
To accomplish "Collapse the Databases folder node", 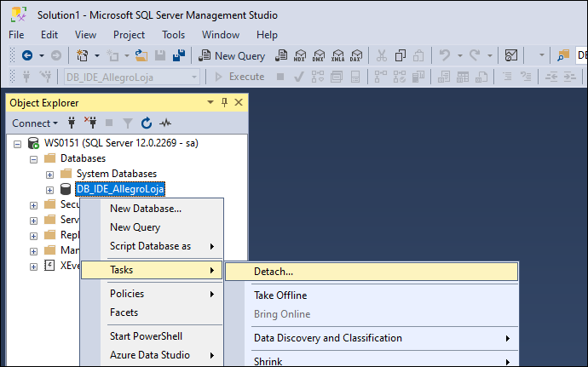I will pos(33,159).
